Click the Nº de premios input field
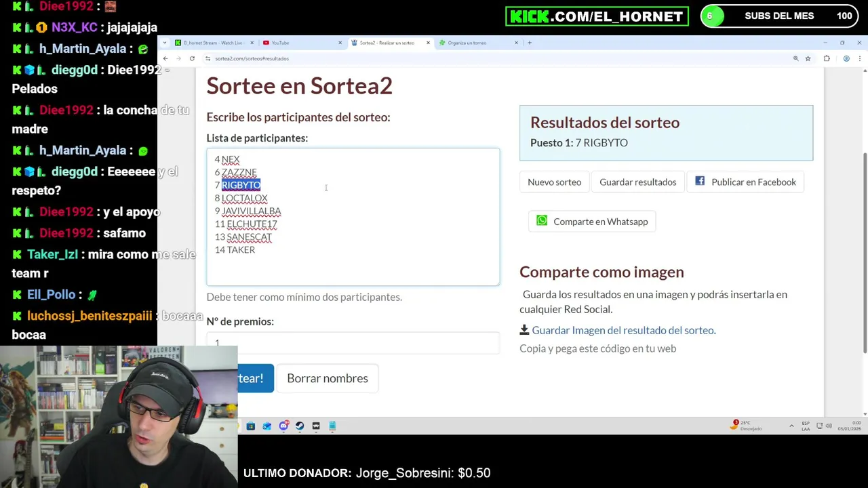Viewport: 868px width, 488px height. coord(353,342)
